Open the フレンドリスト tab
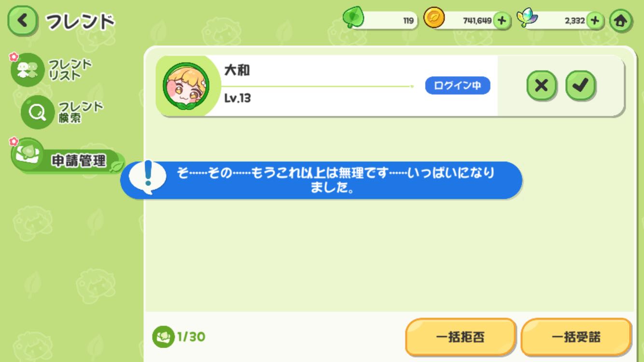Viewport: 644px width, 362px height. [x=51, y=70]
